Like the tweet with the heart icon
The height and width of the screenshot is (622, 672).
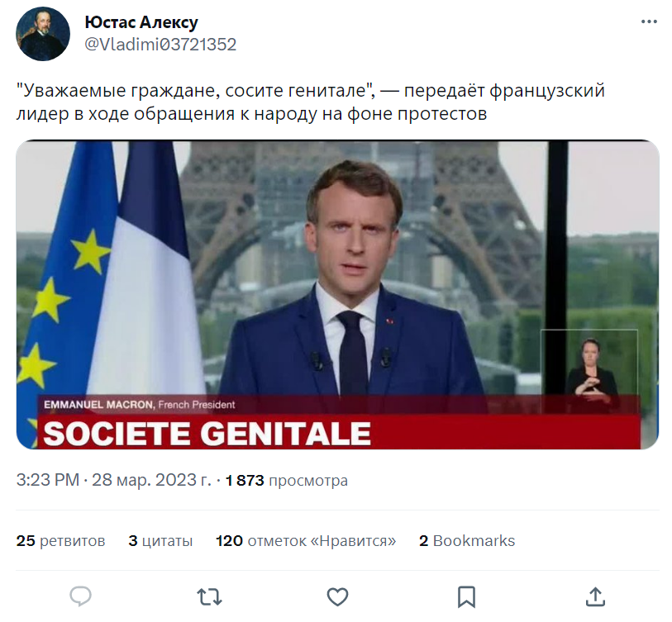(x=336, y=596)
